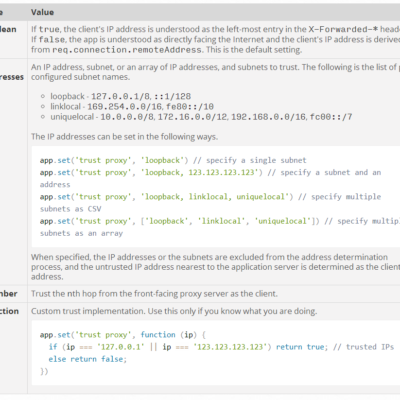This screenshot has width=400, height=400.
Task: Click the X-Forwarded-* header code text
Action: (343, 29)
